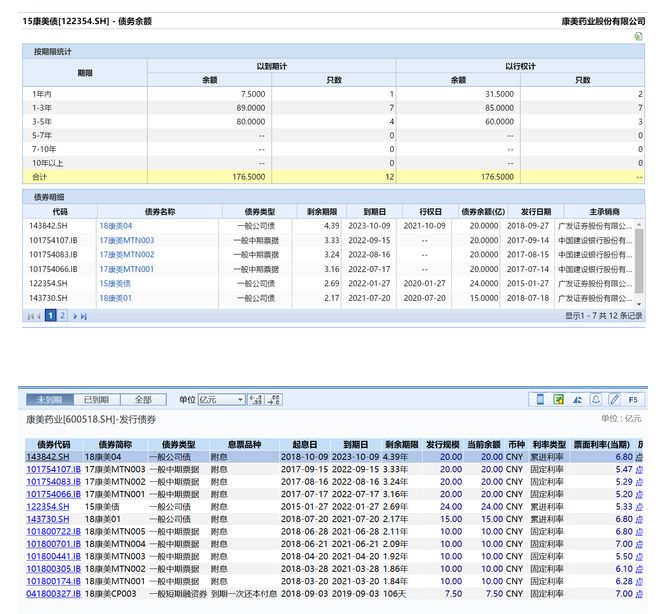Select the 未到期 filter tab
The width and height of the screenshot is (664, 614).
pos(50,399)
